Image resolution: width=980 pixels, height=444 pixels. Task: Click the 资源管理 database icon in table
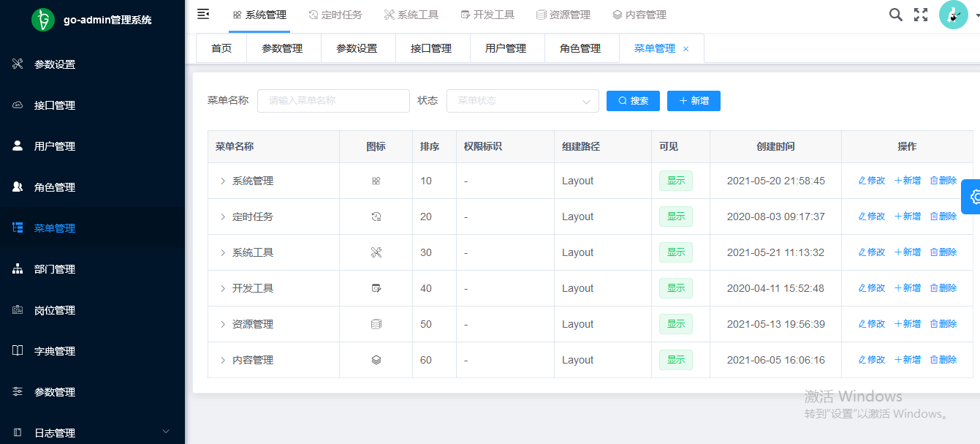[x=376, y=324]
